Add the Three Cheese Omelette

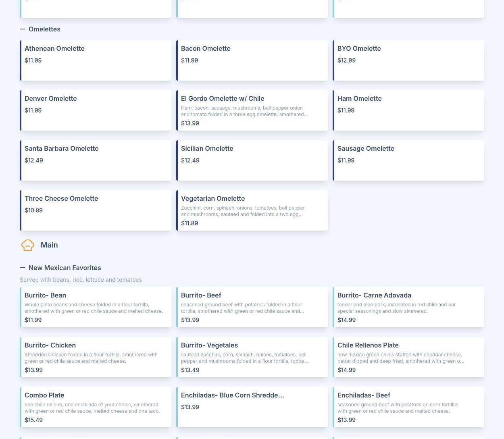click(x=96, y=210)
